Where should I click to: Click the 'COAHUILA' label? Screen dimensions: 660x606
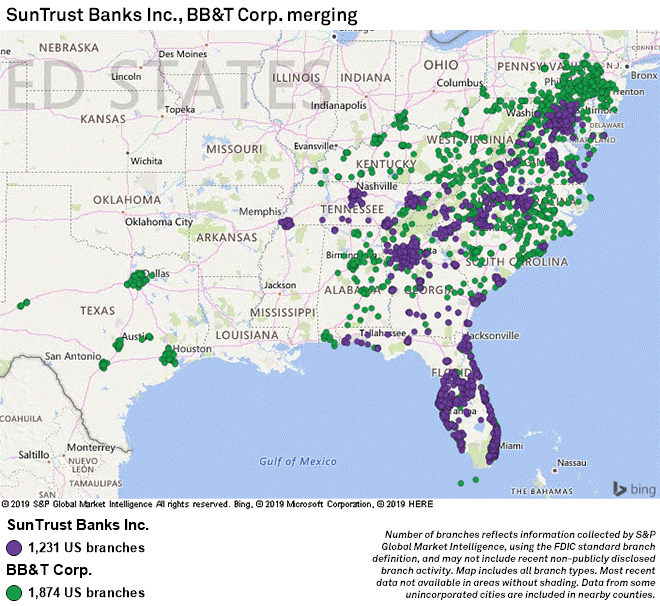[x=21, y=419]
